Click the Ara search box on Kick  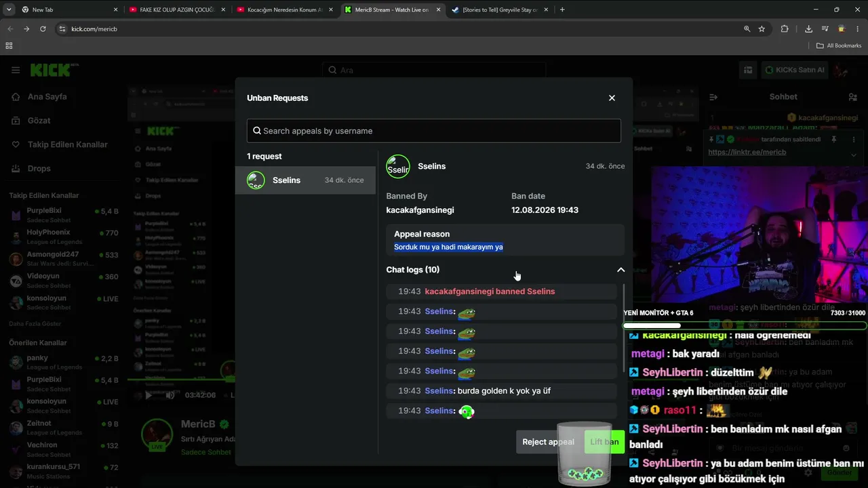pyautogui.click(x=434, y=70)
